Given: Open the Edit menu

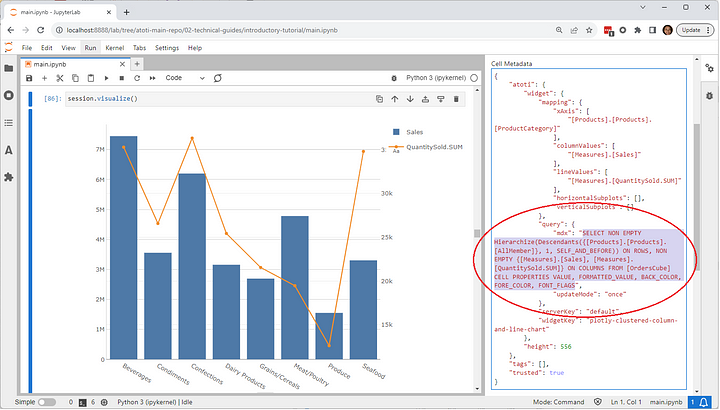Looking at the screenshot, I should tap(46, 48).
